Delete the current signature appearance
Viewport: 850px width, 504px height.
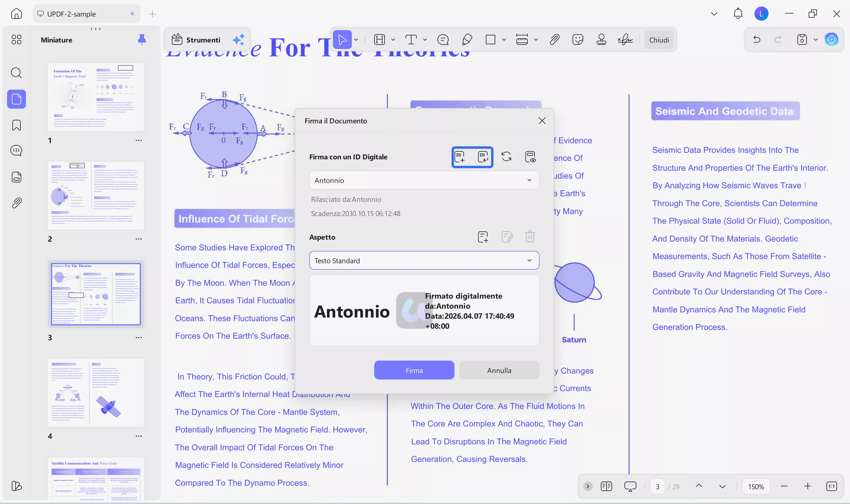pyautogui.click(x=530, y=236)
